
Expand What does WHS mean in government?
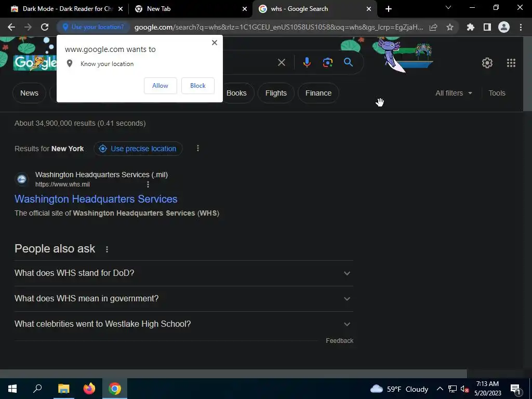pos(183,299)
